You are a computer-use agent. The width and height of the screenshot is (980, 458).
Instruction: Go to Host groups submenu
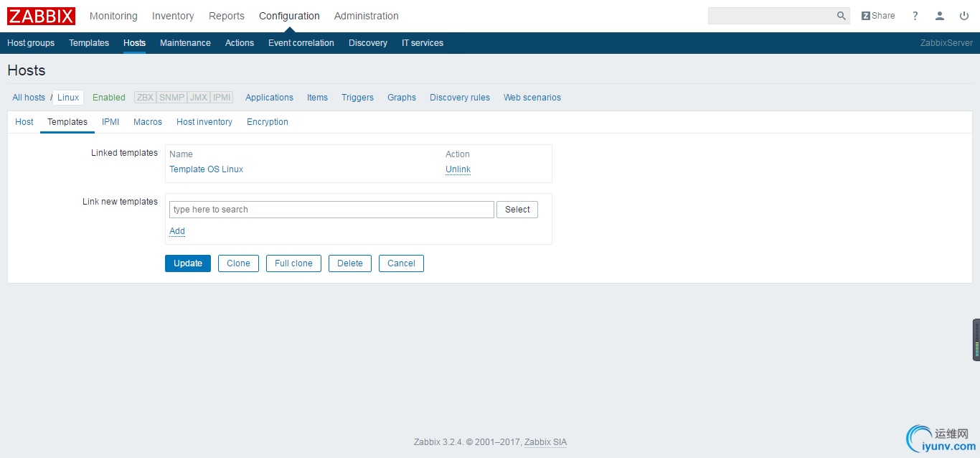tap(31, 43)
